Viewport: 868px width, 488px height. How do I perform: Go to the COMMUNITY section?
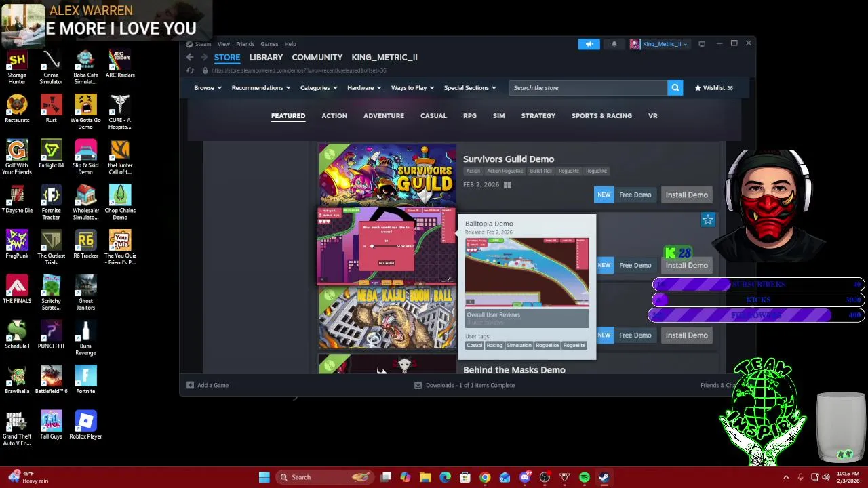click(x=317, y=58)
